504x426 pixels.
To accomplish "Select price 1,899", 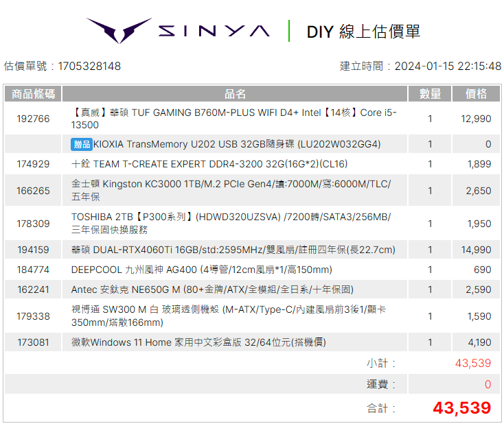I will pyautogui.click(x=479, y=164).
